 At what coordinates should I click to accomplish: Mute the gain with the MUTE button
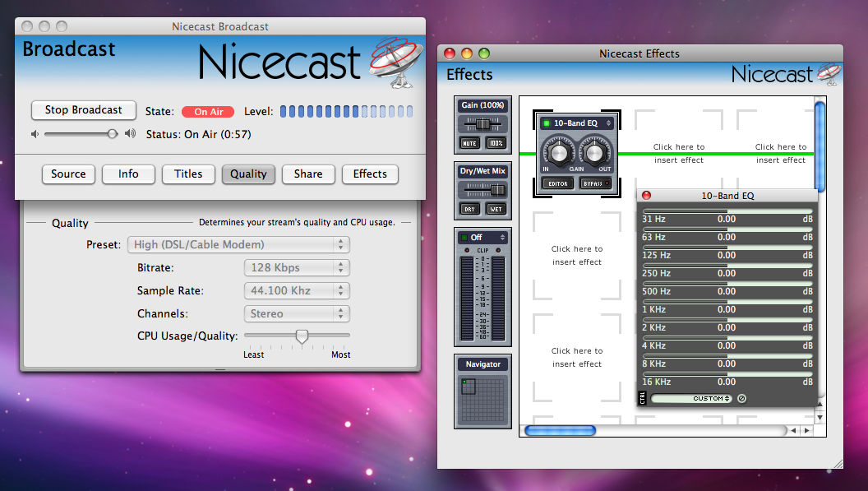[x=469, y=143]
